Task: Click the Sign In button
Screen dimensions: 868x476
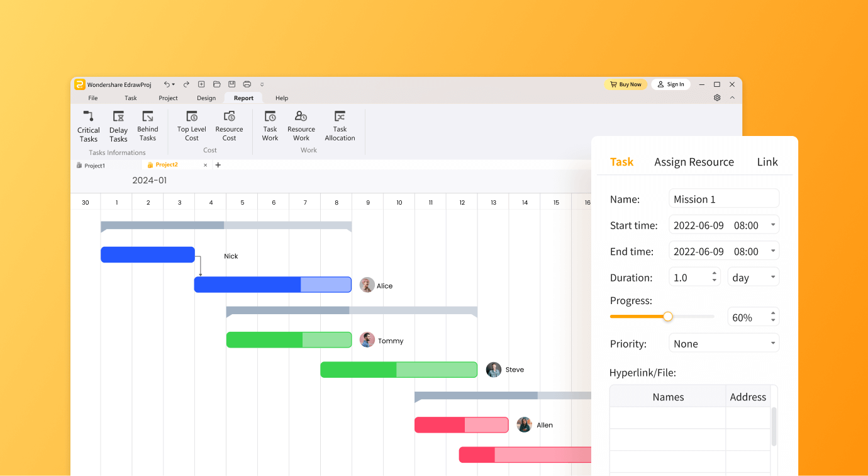Action: 670,84
